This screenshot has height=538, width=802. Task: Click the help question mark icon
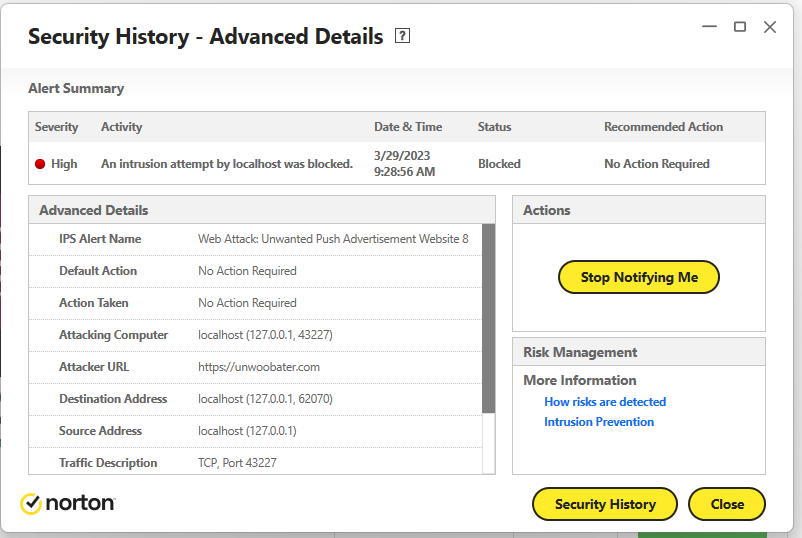403,37
